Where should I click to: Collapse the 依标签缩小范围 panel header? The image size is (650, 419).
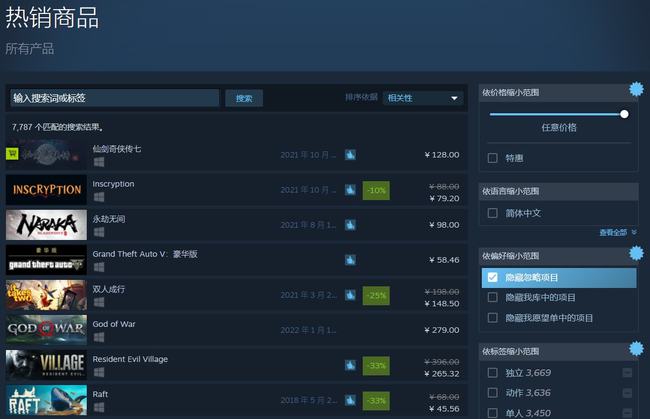pos(558,351)
